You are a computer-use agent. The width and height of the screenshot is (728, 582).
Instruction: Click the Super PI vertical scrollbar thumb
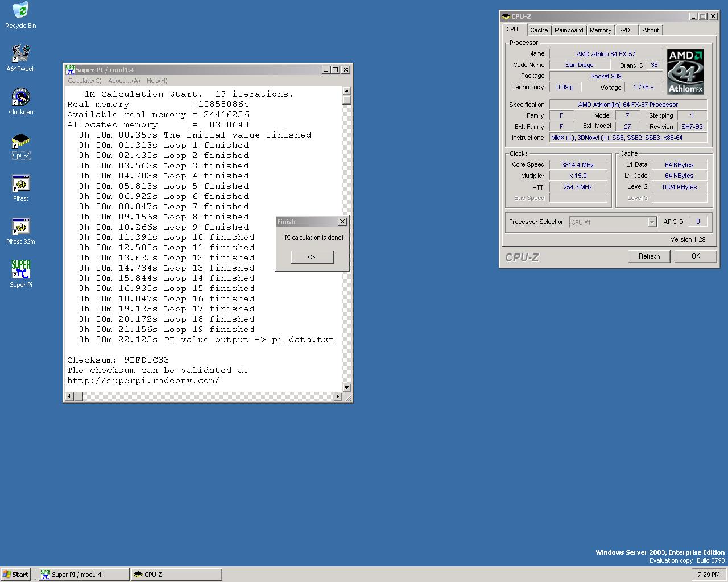coord(347,100)
